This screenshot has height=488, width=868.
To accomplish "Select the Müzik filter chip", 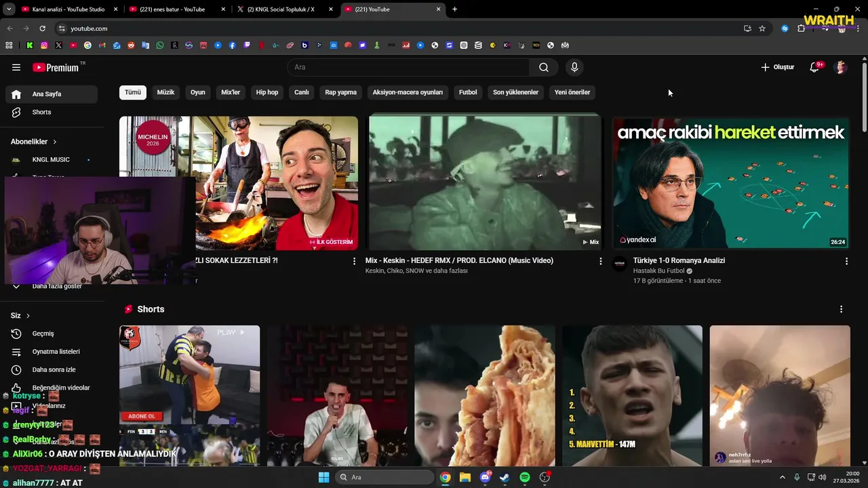I will click(x=165, y=92).
